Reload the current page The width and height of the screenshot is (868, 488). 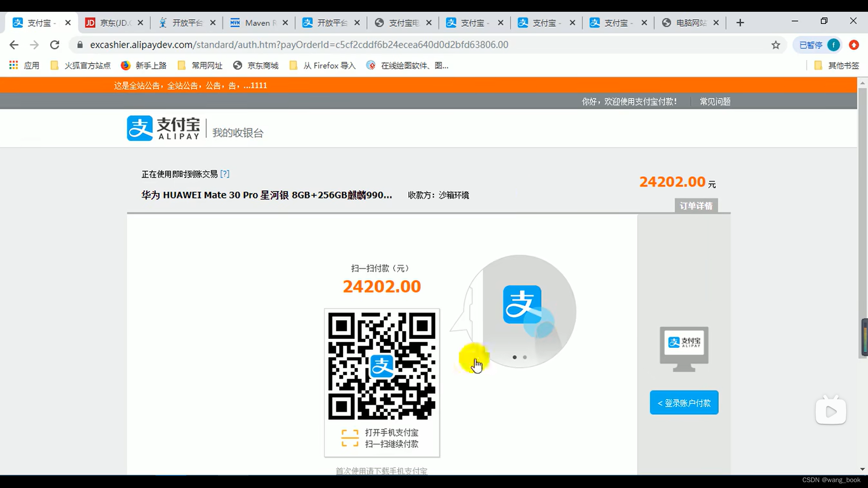click(55, 45)
